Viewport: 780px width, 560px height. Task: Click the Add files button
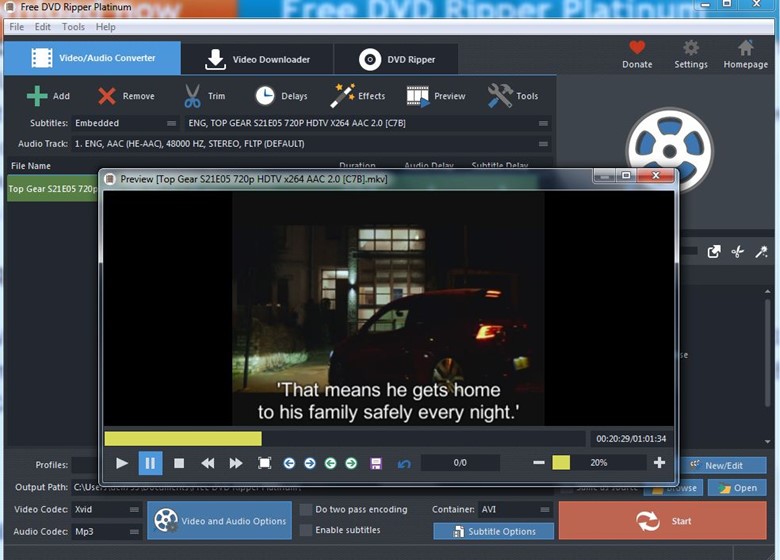pos(48,96)
